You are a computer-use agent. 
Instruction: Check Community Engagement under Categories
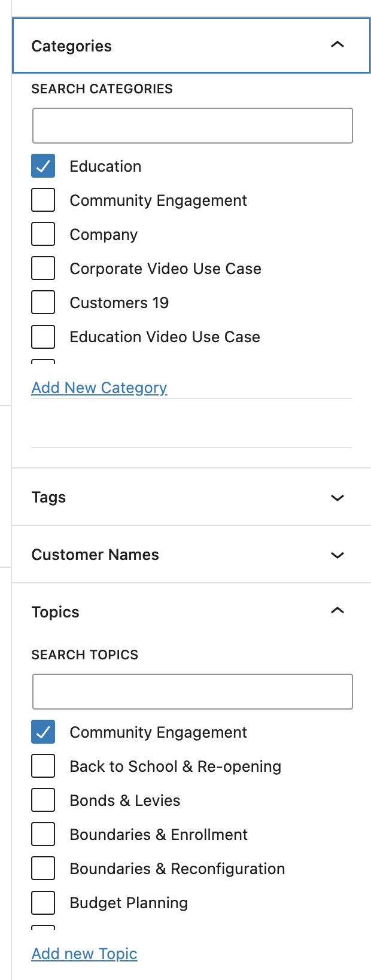(43, 200)
